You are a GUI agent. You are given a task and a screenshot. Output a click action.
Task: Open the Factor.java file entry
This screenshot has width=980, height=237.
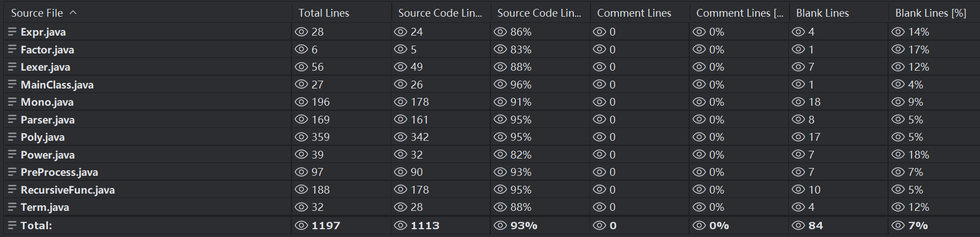pos(47,50)
